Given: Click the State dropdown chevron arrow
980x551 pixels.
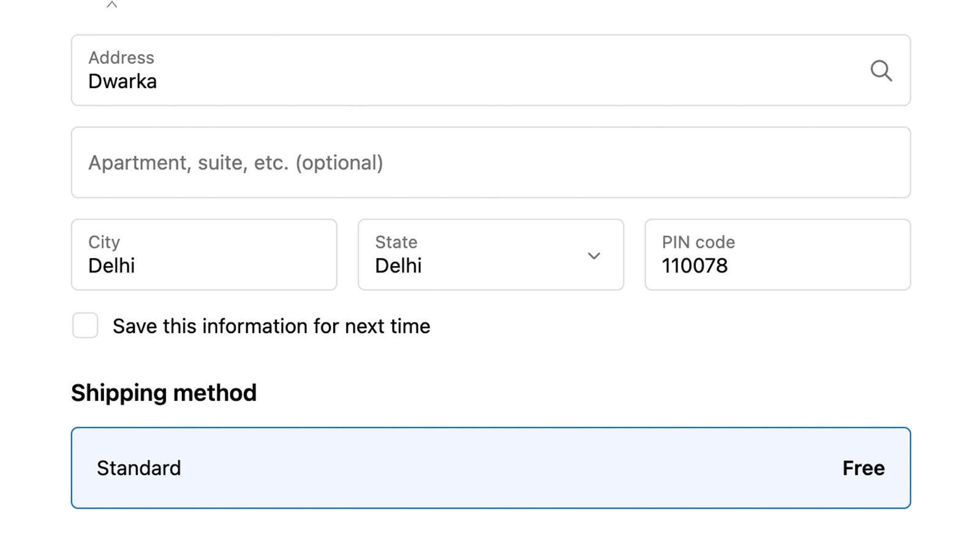Looking at the screenshot, I should [594, 255].
